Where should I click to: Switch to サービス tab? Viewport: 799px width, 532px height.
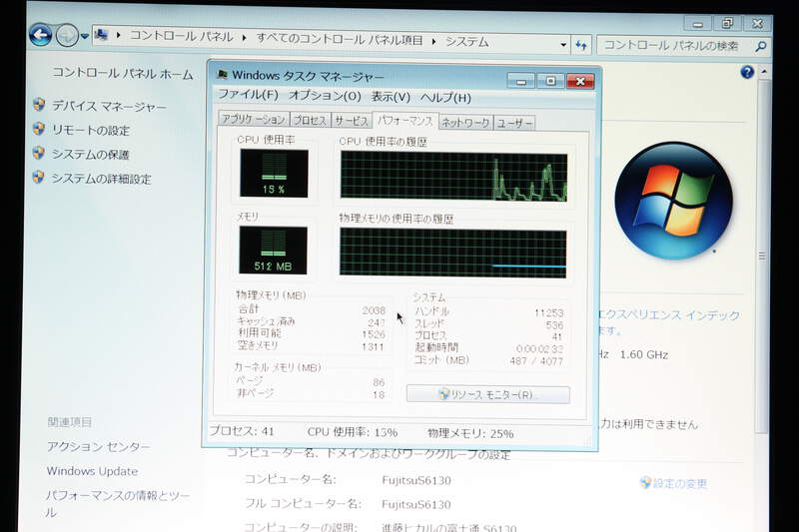pos(352,121)
